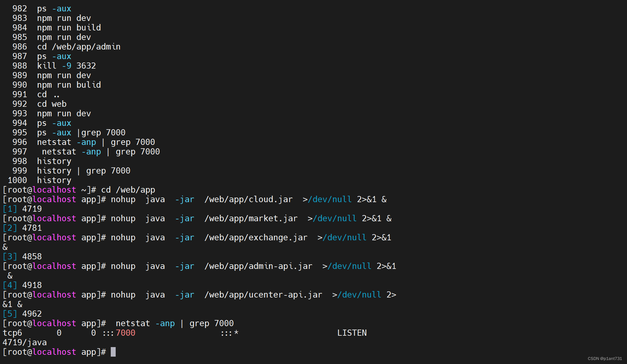Click history entry 984 npm run build

click(69, 28)
